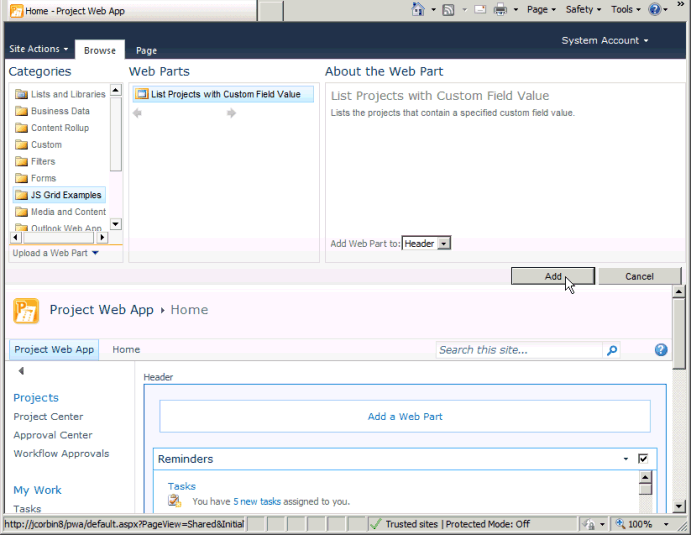
Task: Click the Home breadcrumb text
Action: coord(189,310)
